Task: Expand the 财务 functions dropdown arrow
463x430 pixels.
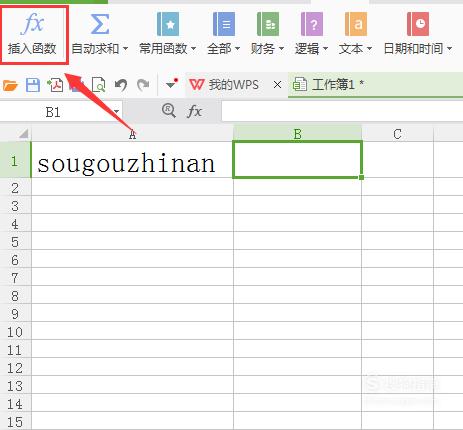Action: pos(281,49)
